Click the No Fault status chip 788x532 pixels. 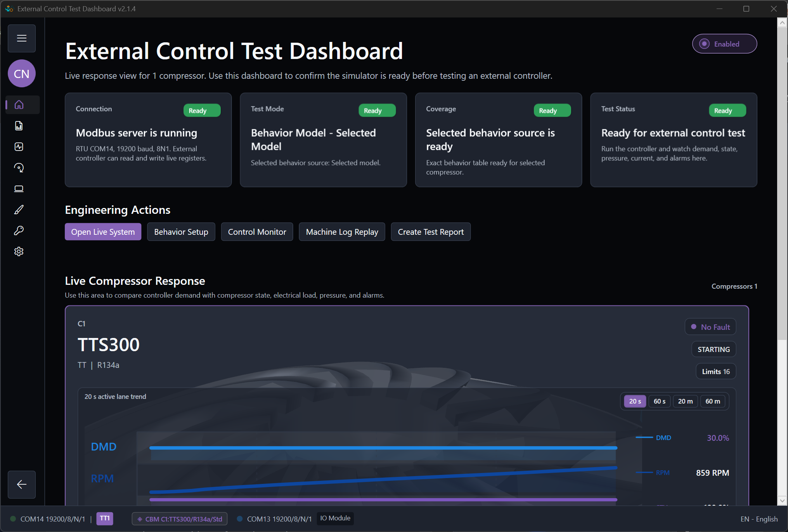[x=710, y=327]
